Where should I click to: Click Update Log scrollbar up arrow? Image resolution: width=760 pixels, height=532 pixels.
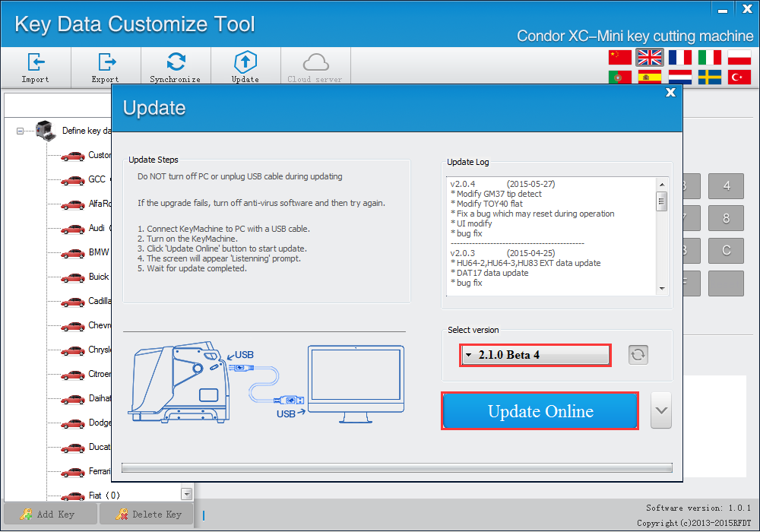point(662,185)
